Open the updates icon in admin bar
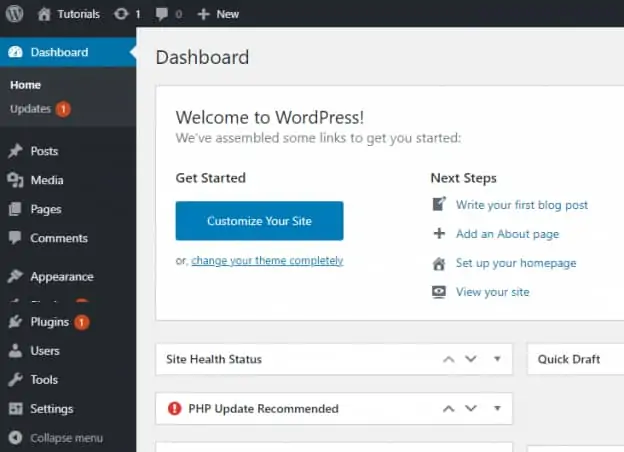Screen dimensions: 624x452 121,14
